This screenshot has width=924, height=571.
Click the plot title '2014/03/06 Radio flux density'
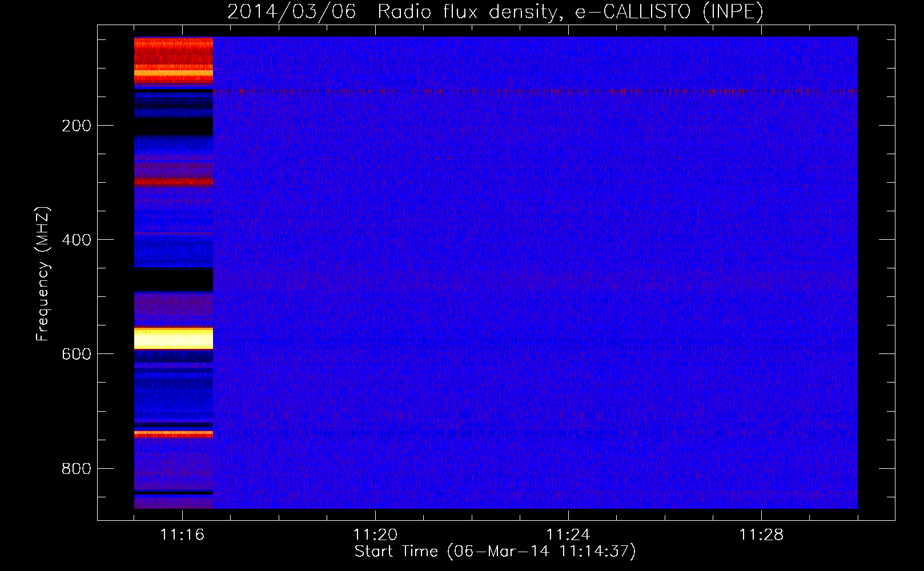392,11
